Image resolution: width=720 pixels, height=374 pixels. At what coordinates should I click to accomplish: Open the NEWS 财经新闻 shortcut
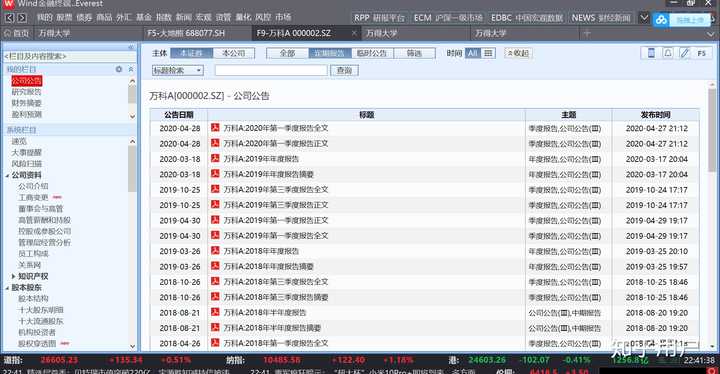click(601, 18)
